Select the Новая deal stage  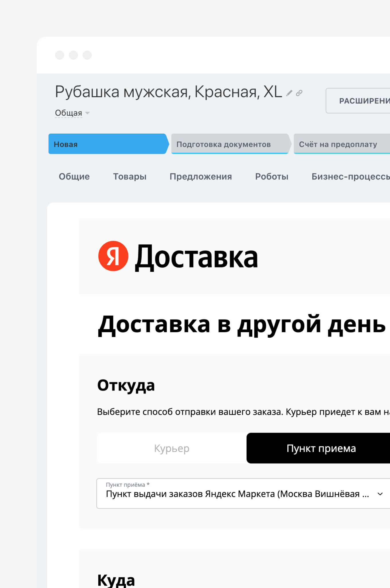(109, 144)
